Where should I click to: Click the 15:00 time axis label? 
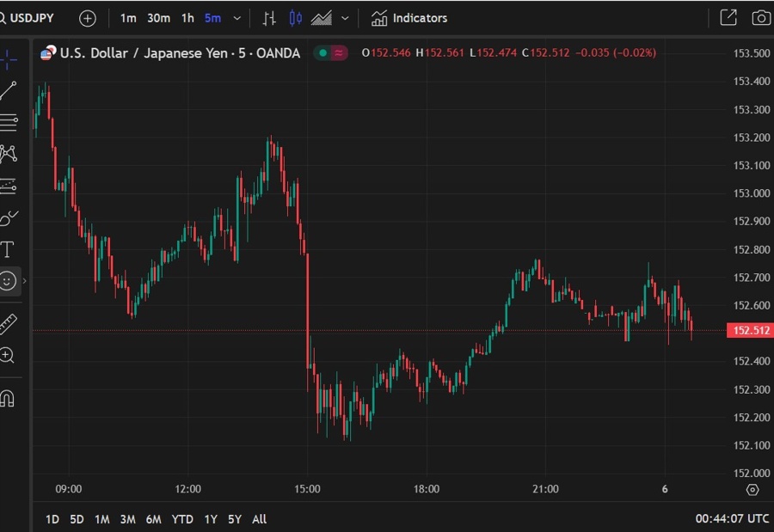click(307, 489)
